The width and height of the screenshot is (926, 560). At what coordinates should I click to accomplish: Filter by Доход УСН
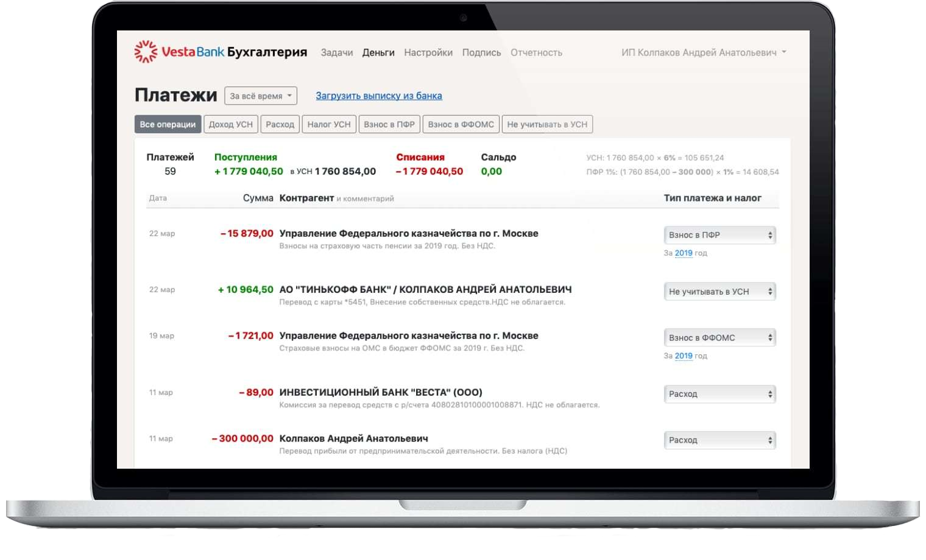[x=231, y=124]
